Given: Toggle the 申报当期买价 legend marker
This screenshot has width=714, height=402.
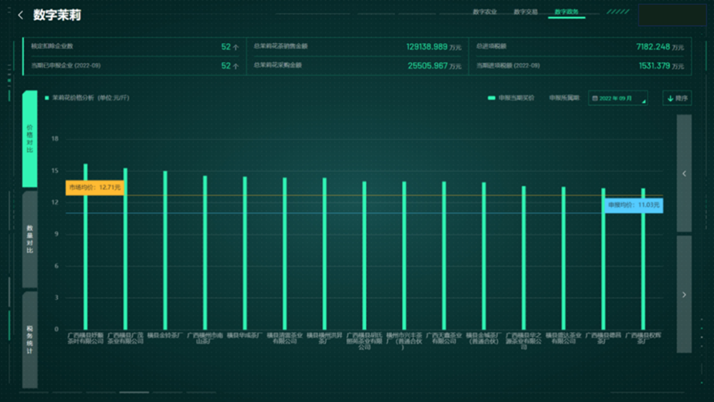Looking at the screenshot, I should tap(492, 99).
